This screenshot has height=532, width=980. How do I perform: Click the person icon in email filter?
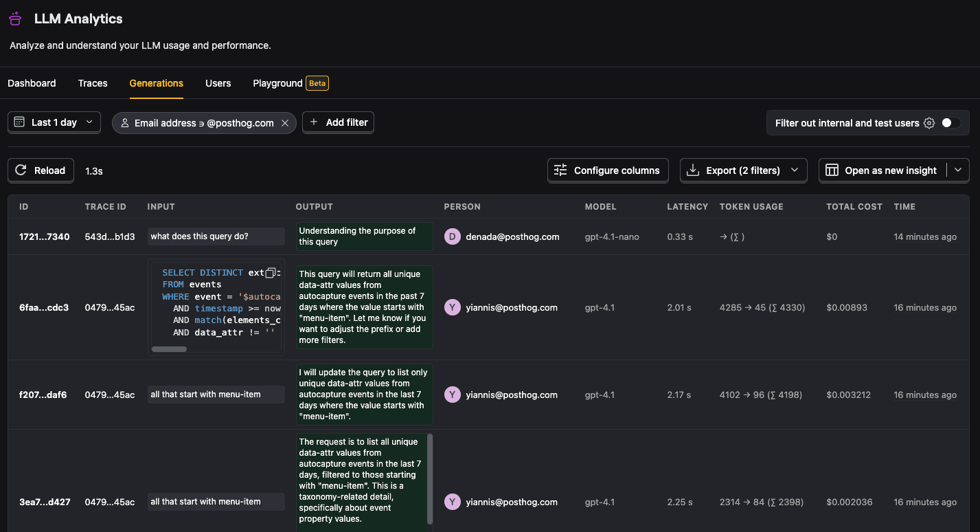(125, 123)
